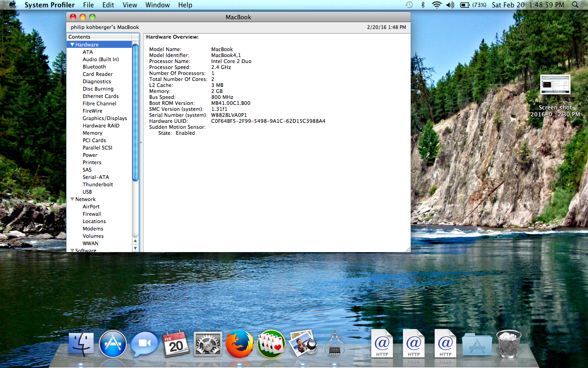Open the Applications folder stack in Dock
This screenshot has width=588, height=368.
pos(477,345)
